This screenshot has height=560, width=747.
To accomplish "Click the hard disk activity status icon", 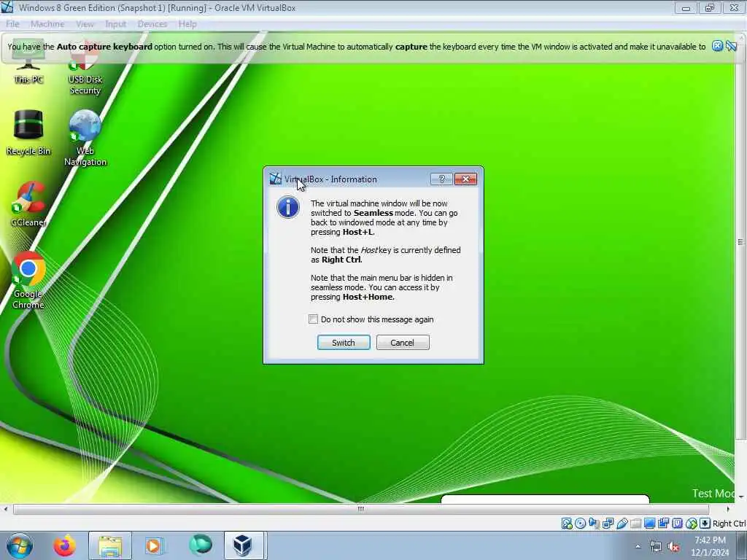I will pyautogui.click(x=566, y=524).
